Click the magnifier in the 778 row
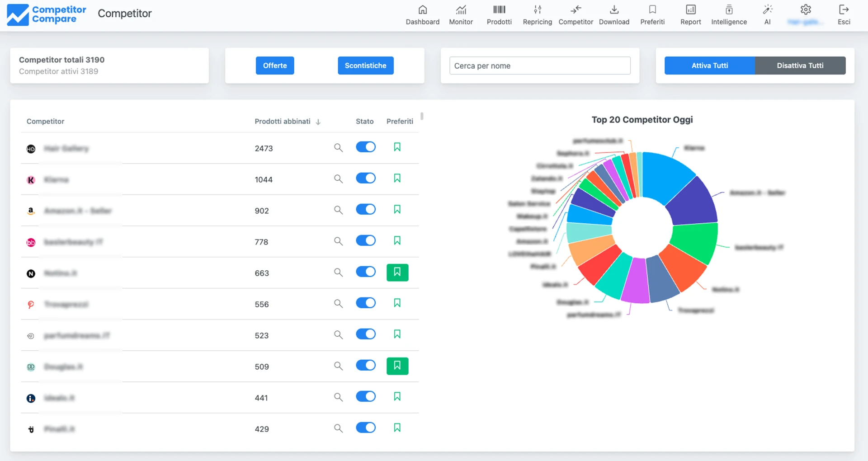 [x=338, y=241]
